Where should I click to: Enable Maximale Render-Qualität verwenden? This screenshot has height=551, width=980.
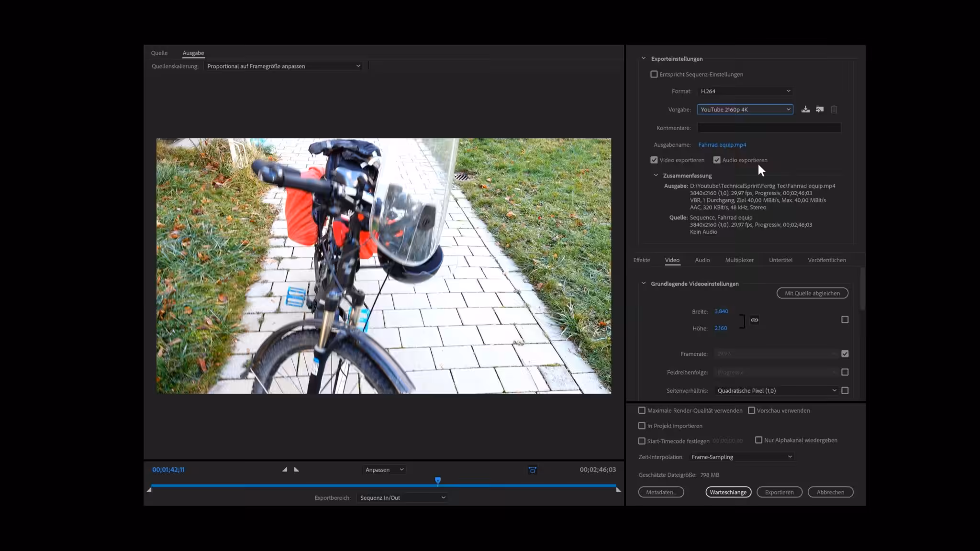coord(642,411)
